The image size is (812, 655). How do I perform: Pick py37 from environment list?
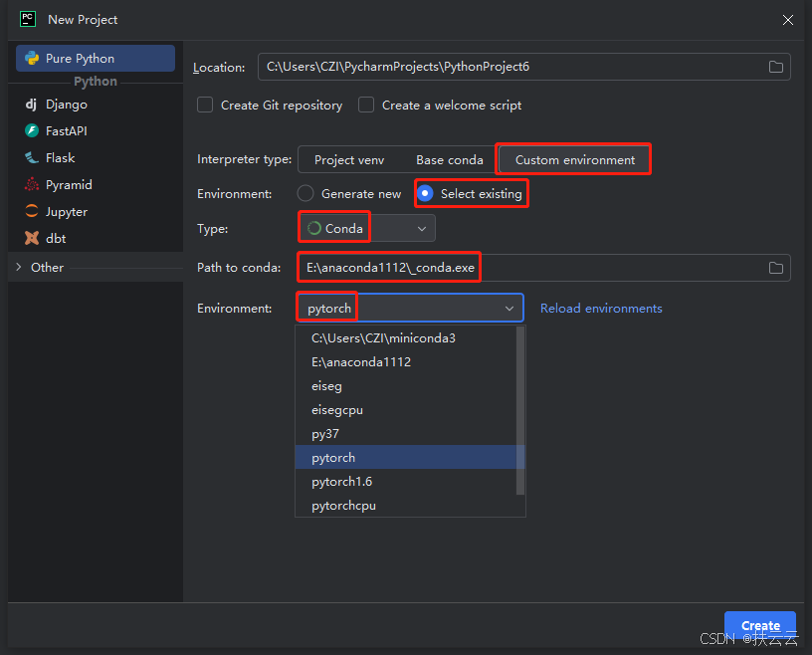[406, 434]
